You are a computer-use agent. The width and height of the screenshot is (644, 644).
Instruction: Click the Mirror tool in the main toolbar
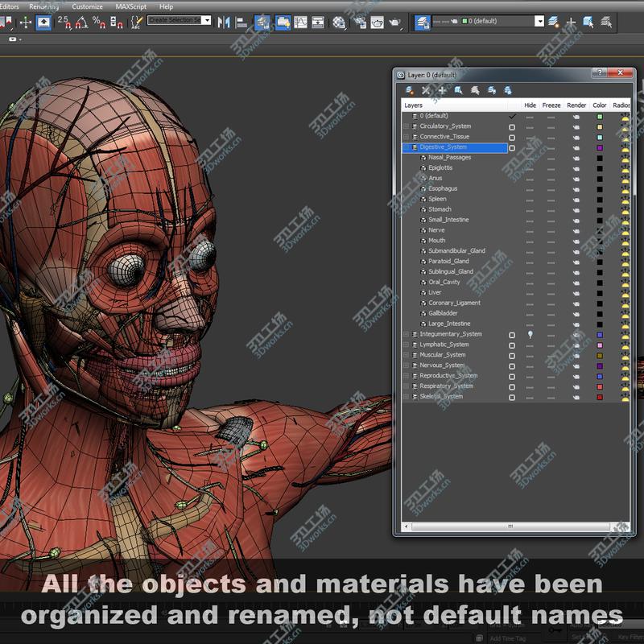224,23
